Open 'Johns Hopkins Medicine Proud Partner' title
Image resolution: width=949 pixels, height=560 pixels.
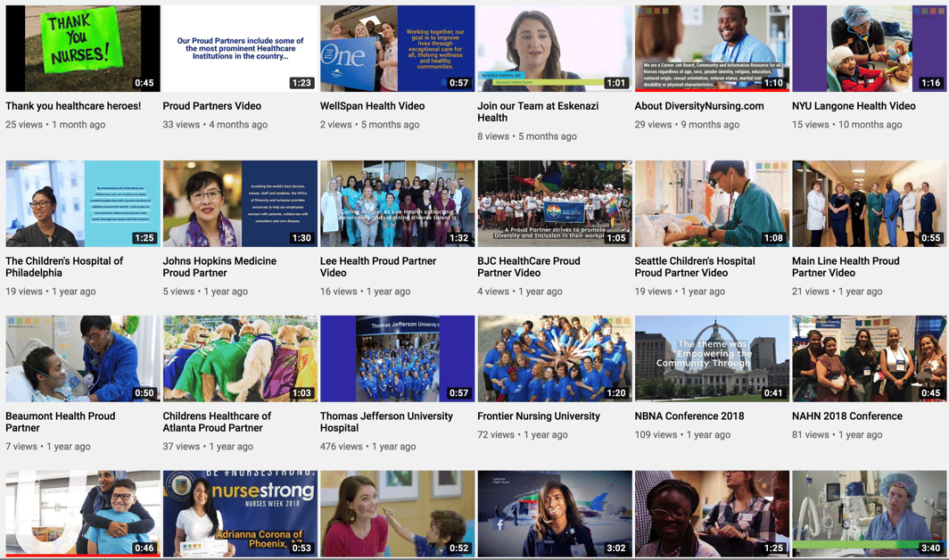coord(219,267)
